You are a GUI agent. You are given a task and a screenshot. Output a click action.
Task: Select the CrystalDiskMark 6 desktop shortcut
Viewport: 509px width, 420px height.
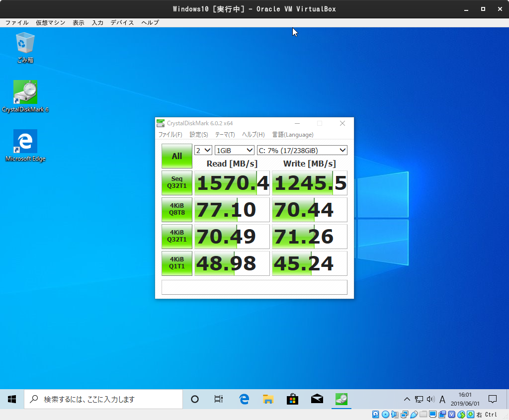click(x=25, y=96)
